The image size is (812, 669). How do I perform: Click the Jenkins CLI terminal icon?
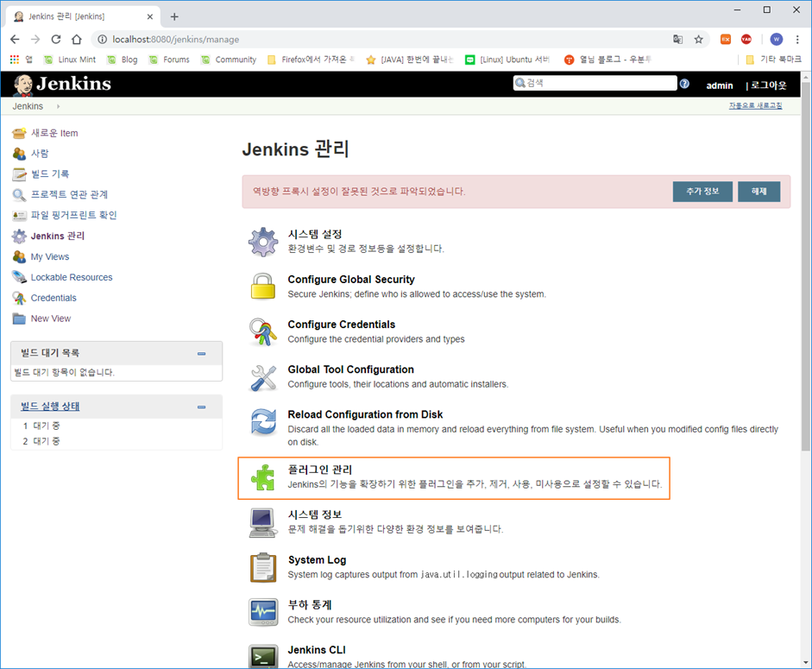click(263, 657)
